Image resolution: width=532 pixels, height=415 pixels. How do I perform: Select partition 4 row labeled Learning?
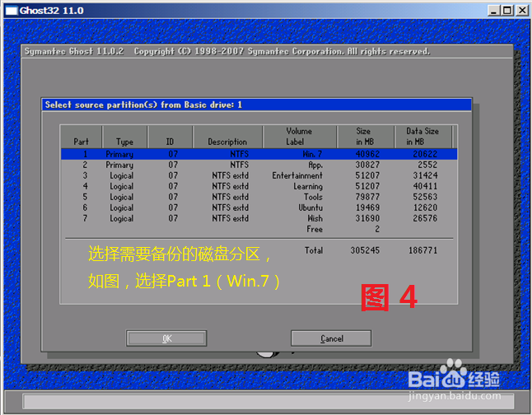point(259,186)
